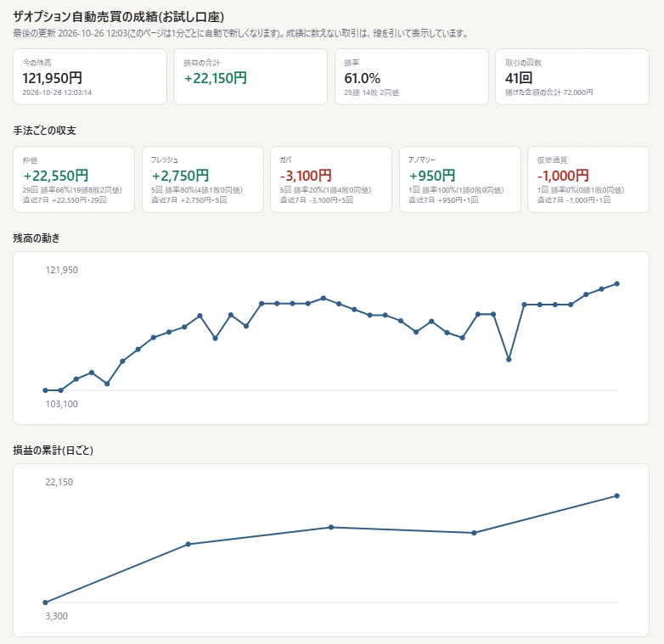This screenshot has height=644, width=664.
Task: Click the 5回 勝率20%(1勝4敗0同値) line
Action: (x=325, y=190)
